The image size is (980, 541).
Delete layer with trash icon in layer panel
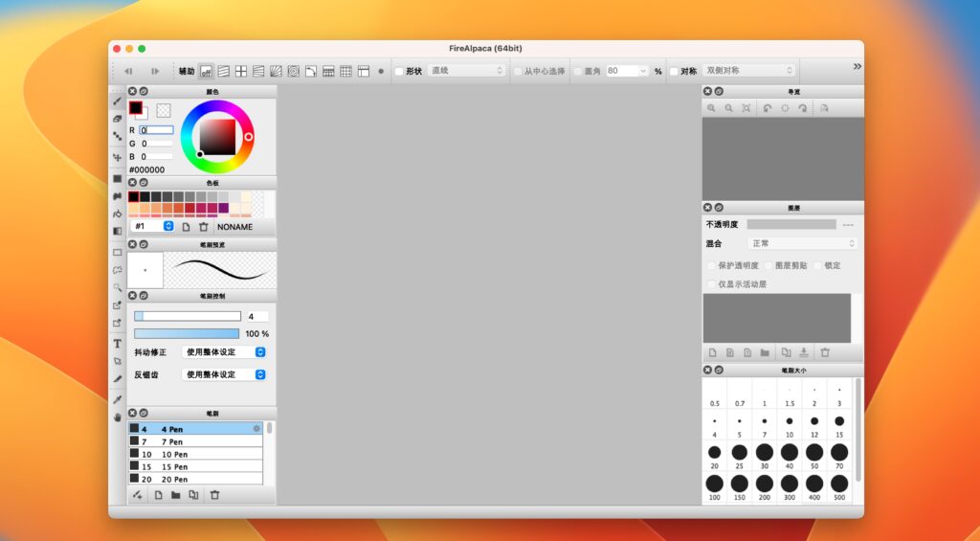[x=825, y=352]
